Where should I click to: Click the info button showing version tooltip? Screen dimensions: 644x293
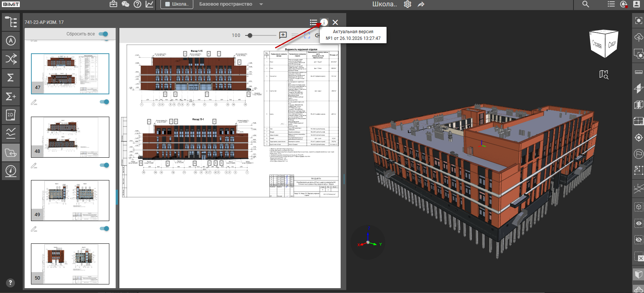point(324,22)
